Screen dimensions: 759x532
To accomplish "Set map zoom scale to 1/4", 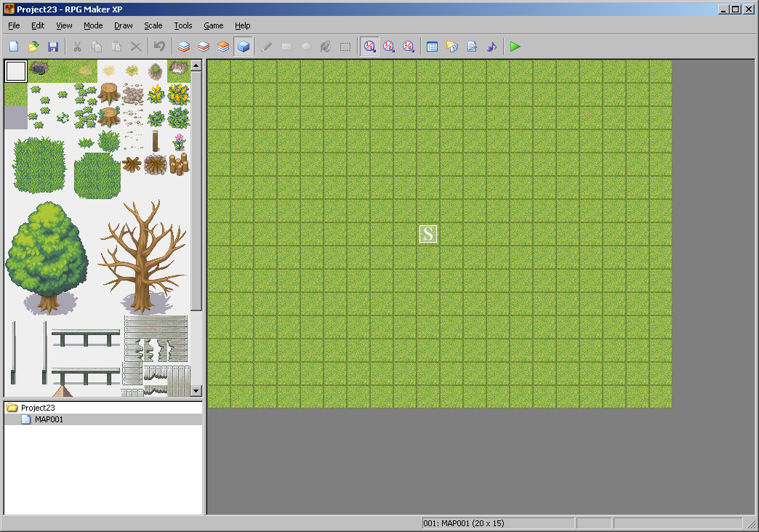I will coord(409,47).
